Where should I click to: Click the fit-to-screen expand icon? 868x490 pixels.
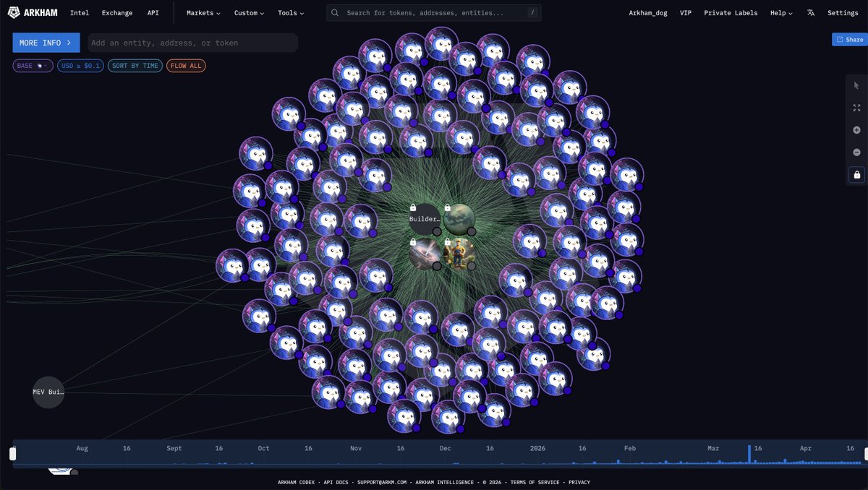click(x=856, y=108)
